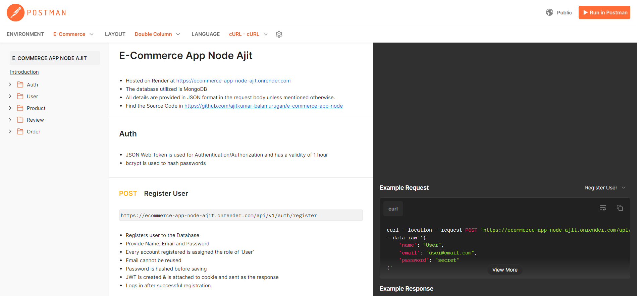Image resolution: width=644 pixels, height=296 pixels.
Task: Open the cURL - cURL language dropdown
Action: [248, 34]
